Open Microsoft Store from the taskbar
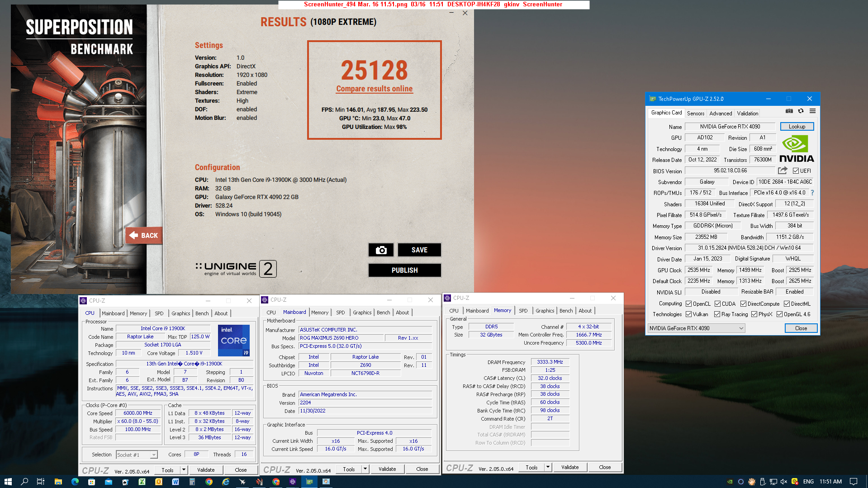This screenshot has height=488, width=868. coord(91,482)
